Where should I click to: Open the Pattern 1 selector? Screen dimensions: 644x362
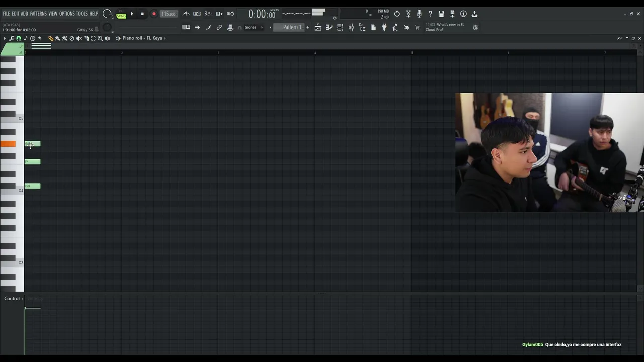click(x=289, y=27)
